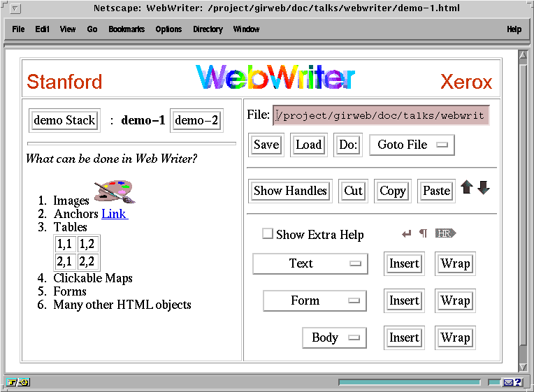Click Insert in the Form row

[404, 300]
